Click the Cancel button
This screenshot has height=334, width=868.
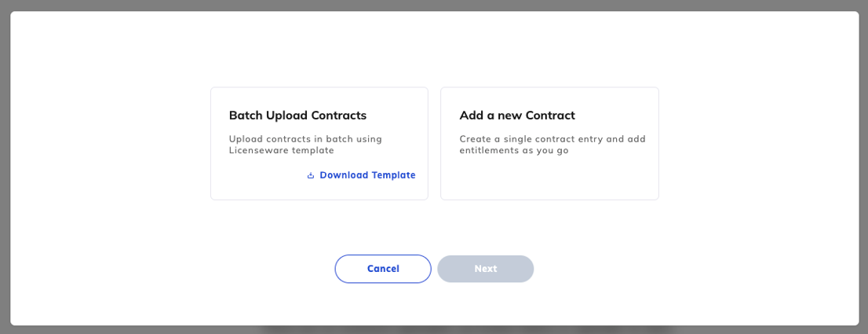coord(383,269)
